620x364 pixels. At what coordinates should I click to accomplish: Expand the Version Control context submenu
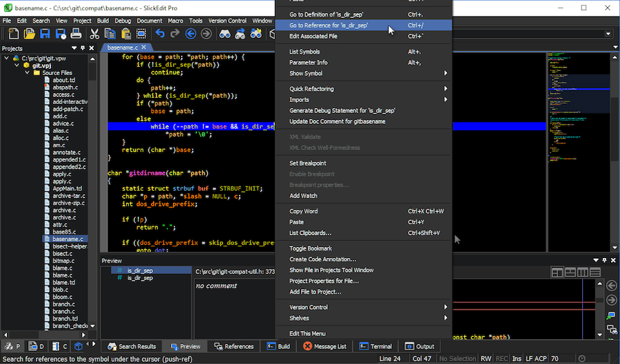(x=446, y=307)
